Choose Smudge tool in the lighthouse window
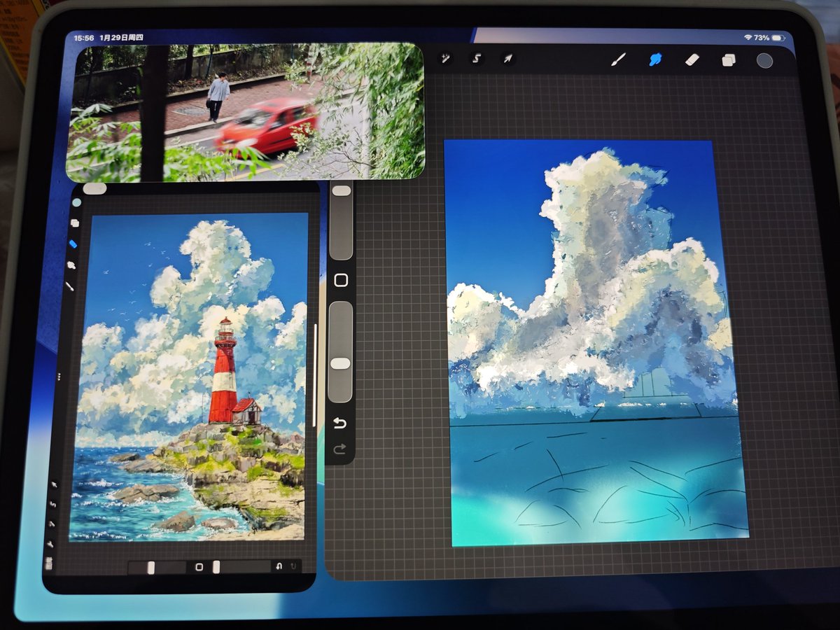Image resolution: width=840 pixels, height=630 pixels. [x=71, y=265]
